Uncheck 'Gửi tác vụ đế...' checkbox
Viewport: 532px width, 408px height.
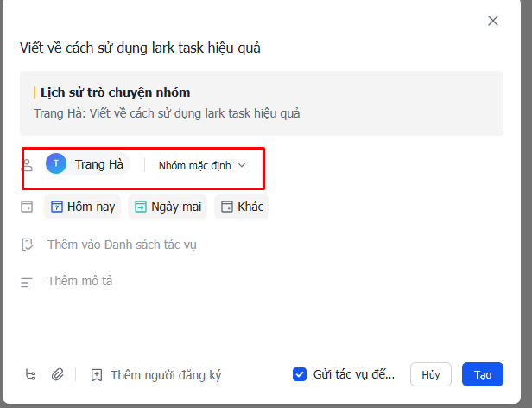[299, 374]
